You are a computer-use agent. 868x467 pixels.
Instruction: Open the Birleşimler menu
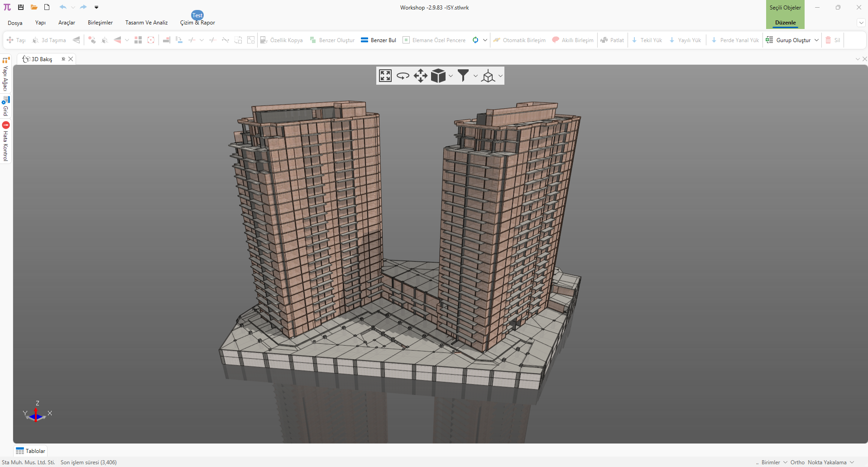pyautogui.click(x=100, y=23)
